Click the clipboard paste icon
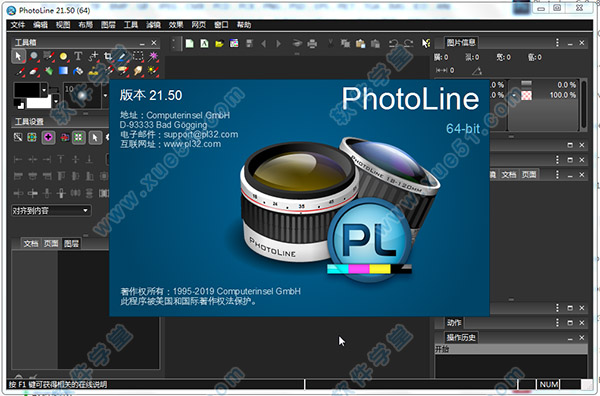 [360, 43]
